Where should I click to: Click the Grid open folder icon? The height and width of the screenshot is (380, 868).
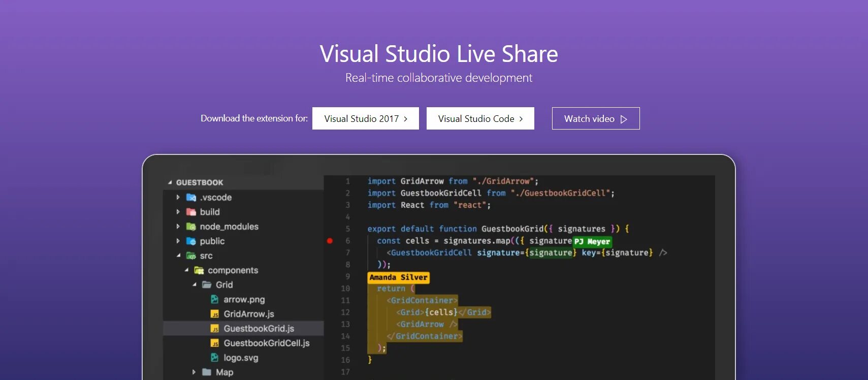tap(207, 285)
